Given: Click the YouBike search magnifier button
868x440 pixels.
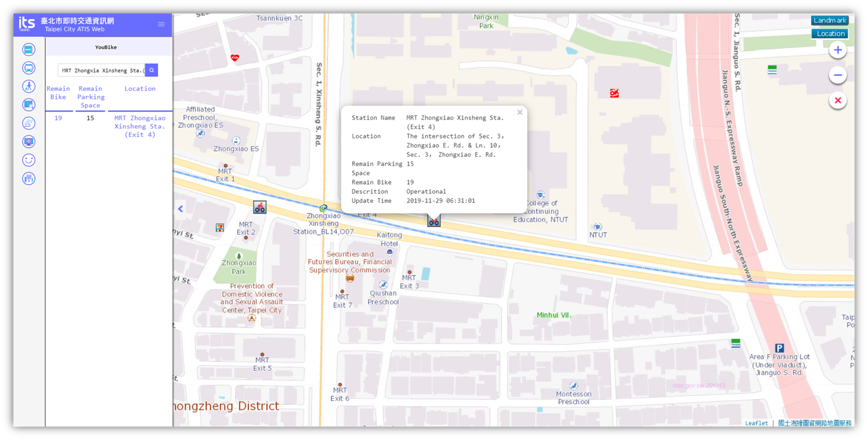Looking at the screenshot, I should coord(151,70).
